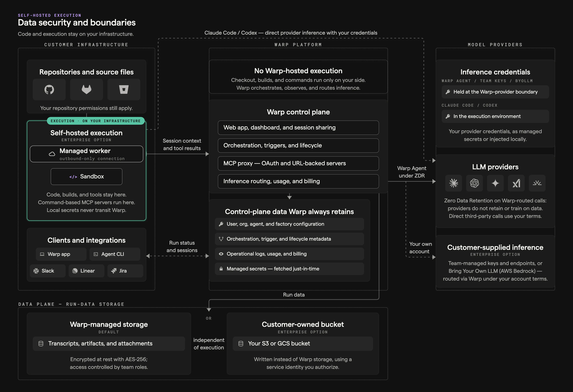Click the Clients and integrations heading
The width and height of the screenshot is (573, 392).
pyautogui.click(x=87, y=240)
